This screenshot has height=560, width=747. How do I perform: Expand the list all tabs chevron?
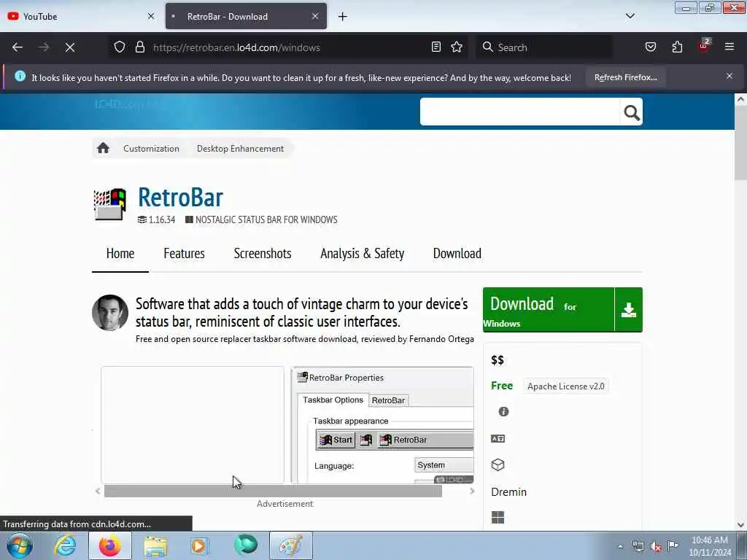[x=630, y=16]
